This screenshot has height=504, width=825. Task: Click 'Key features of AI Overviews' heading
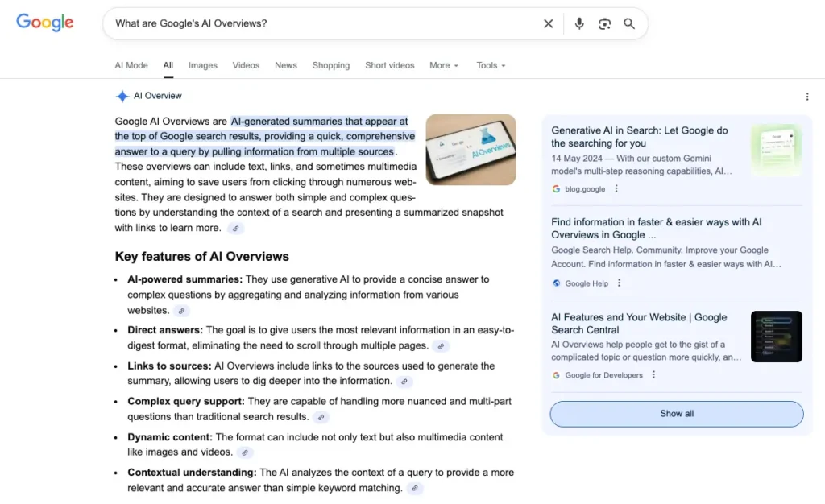click(x=202, y=257)
